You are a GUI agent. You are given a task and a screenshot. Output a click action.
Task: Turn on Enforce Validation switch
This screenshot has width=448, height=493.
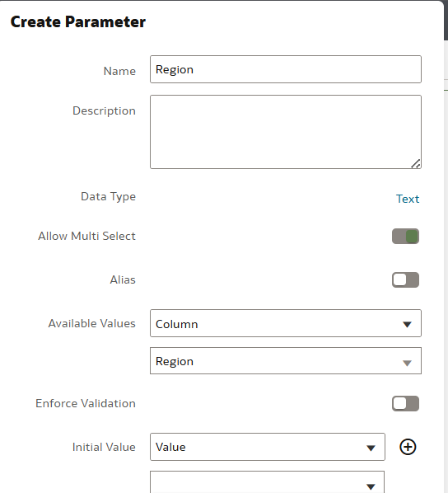(405, 403)
